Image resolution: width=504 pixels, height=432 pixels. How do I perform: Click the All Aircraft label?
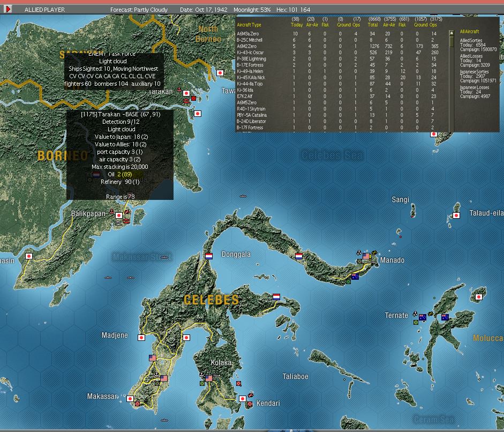pyautogui.click(x=469, y=32)
